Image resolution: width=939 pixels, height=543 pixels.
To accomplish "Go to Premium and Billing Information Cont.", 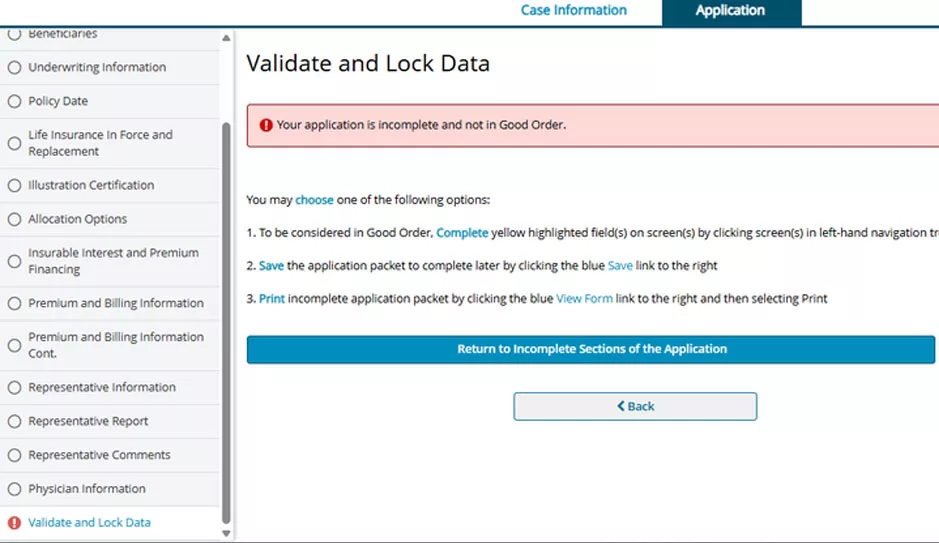I will pyautogui.click(x=115, y=345).
